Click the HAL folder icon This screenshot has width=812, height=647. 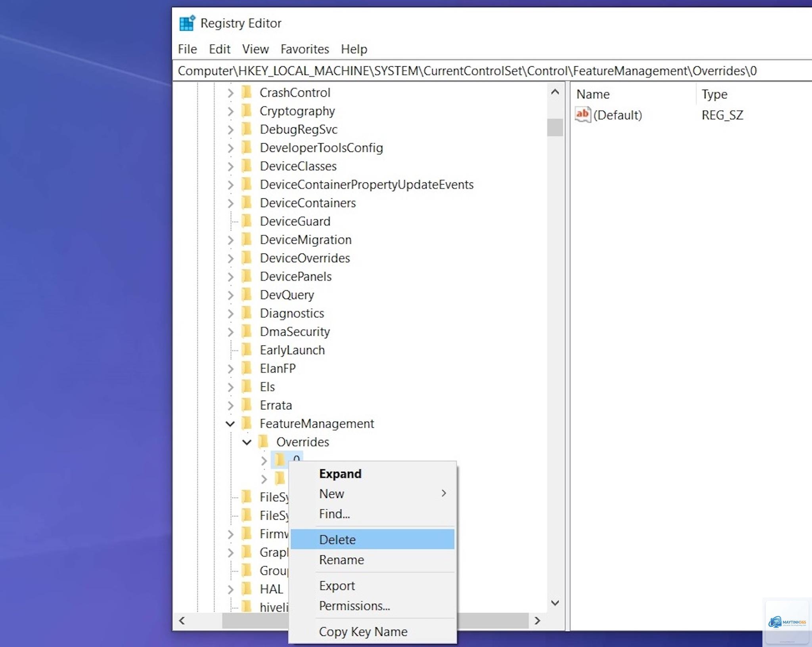point(247,589)
